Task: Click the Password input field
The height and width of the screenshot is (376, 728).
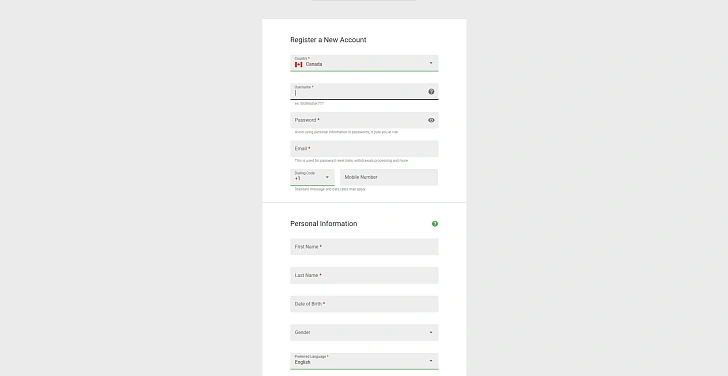Action: [x=364, y=120]
